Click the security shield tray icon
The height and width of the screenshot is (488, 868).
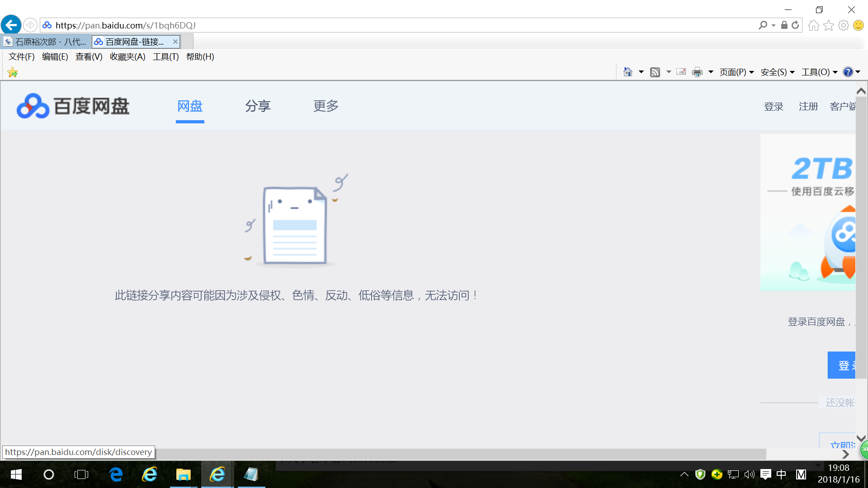[700, 474]
